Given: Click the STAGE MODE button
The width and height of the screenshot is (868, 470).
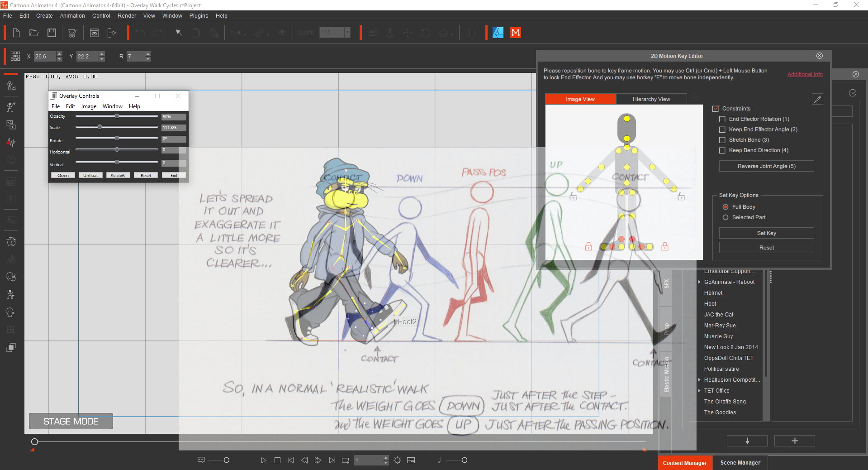Looking at the screenshot, I should pos(71,421).
